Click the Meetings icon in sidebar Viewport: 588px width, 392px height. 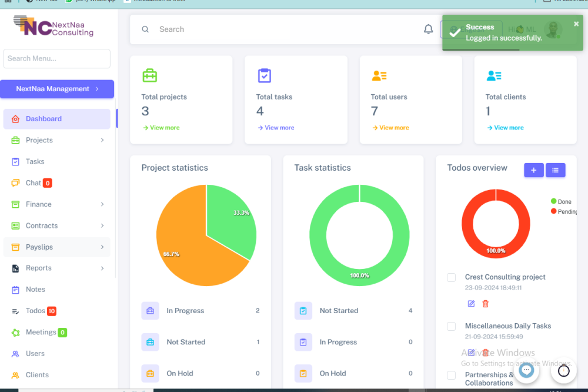15,333
